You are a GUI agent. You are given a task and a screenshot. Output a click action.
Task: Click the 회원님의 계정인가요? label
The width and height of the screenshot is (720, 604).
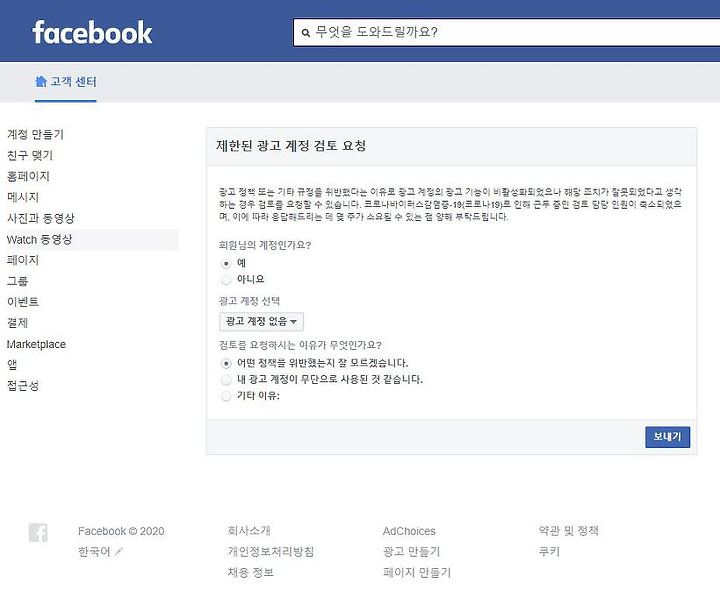(x=265, y=245)
